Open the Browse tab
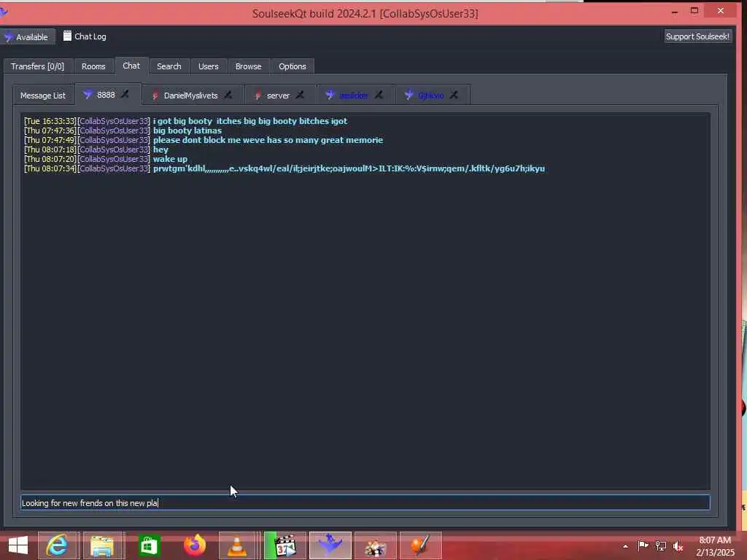Viewport: 747px width, 560px height. pos(248,66)
